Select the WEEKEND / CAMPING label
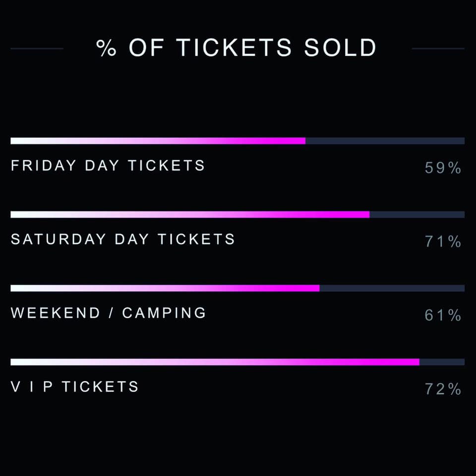 click(108, 313)
